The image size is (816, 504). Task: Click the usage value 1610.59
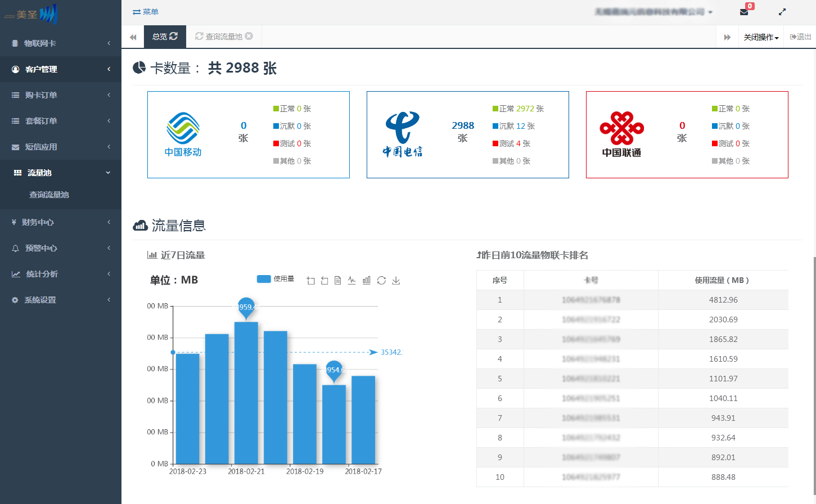pyautogui.click(x=723, y=359)
